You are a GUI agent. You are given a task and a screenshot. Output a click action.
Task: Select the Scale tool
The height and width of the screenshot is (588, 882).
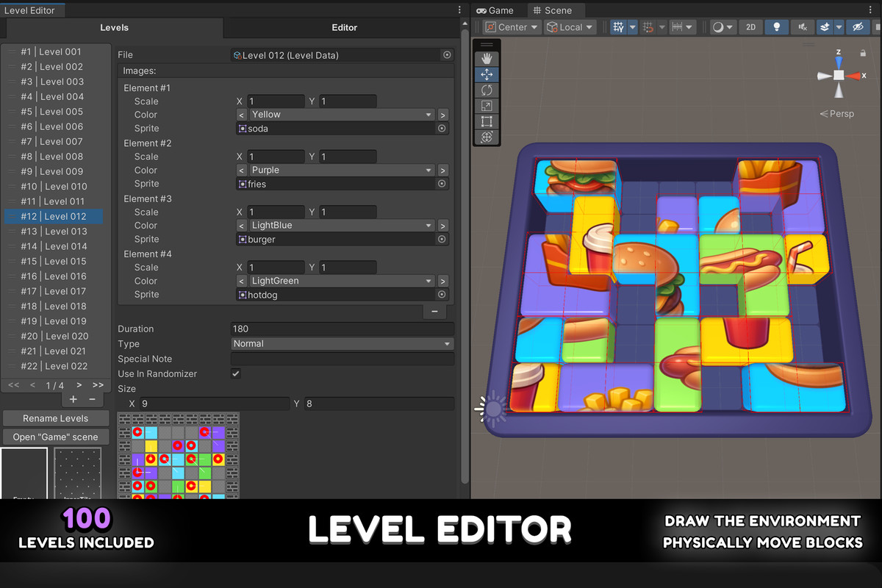click(x=487, y=105)
